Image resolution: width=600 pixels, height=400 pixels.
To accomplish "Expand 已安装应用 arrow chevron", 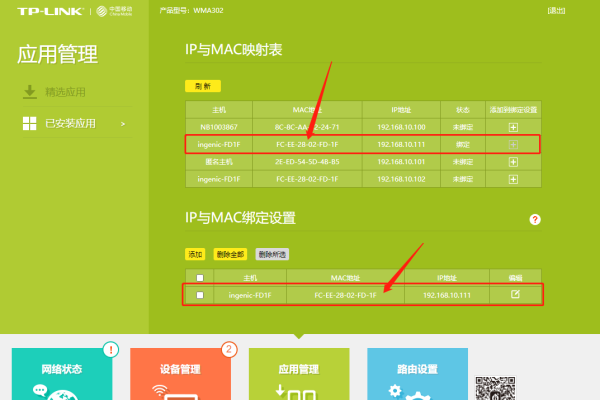I will click(123, 124).
